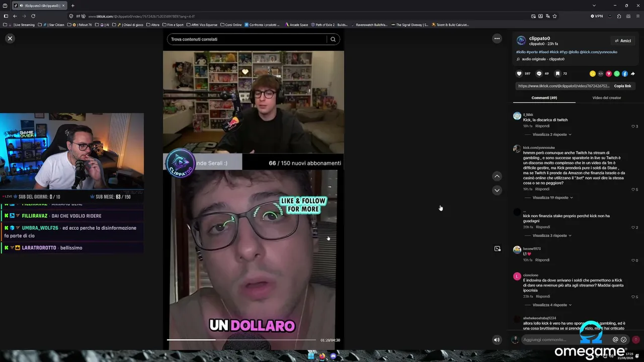
Task: Send to friends via the red paper-plane icon
Action: [x=609, y=74]
